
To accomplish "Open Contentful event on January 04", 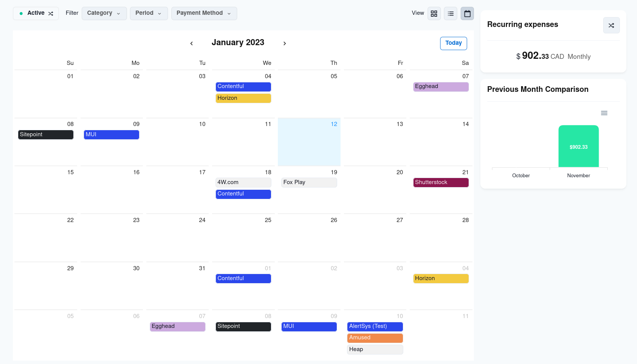I will [243, 87].
